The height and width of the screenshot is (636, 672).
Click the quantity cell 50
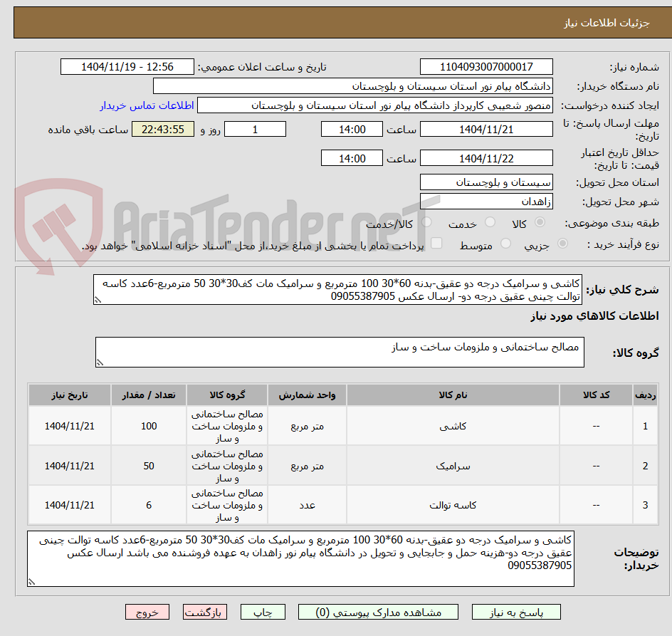point(149,466)
